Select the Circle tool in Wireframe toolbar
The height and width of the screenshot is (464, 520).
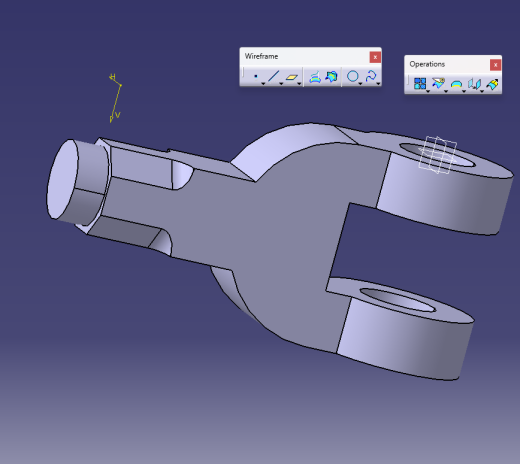click(x=353, y=76)
